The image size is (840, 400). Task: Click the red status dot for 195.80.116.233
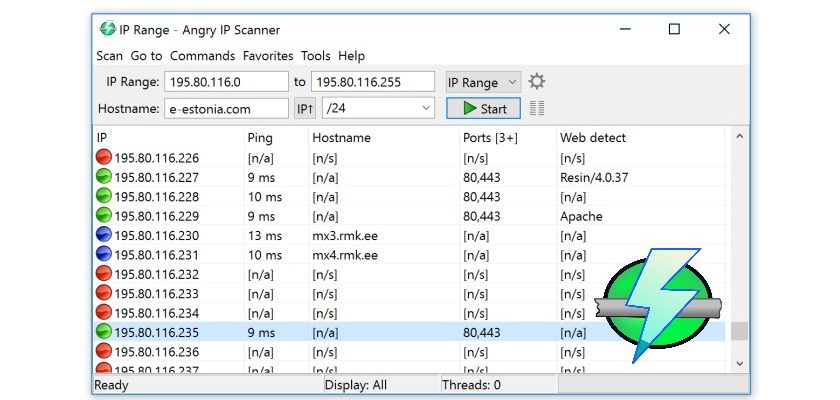coord(103,293)
